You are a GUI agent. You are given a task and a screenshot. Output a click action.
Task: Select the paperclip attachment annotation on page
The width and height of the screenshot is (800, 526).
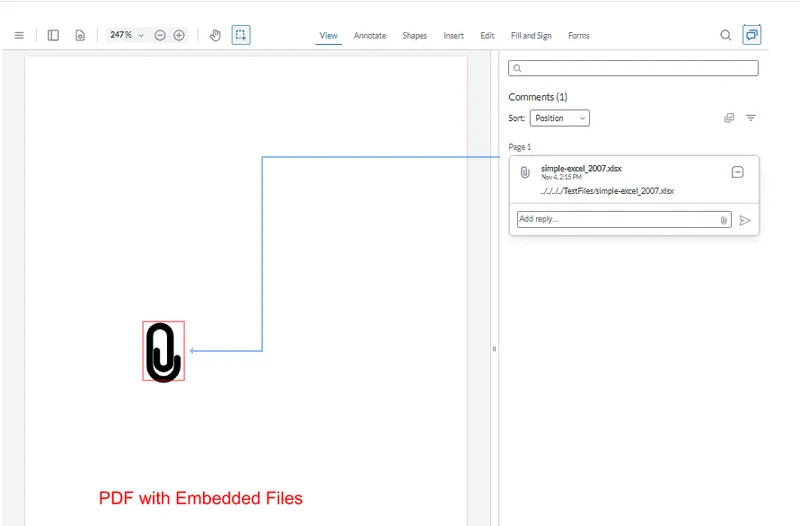pyautogui.click(x=163, y=351)
